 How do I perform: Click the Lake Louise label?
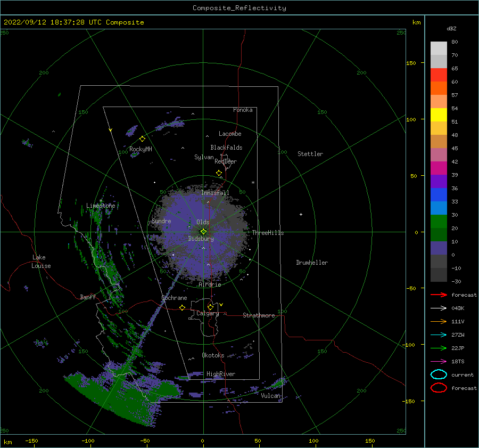41,262
